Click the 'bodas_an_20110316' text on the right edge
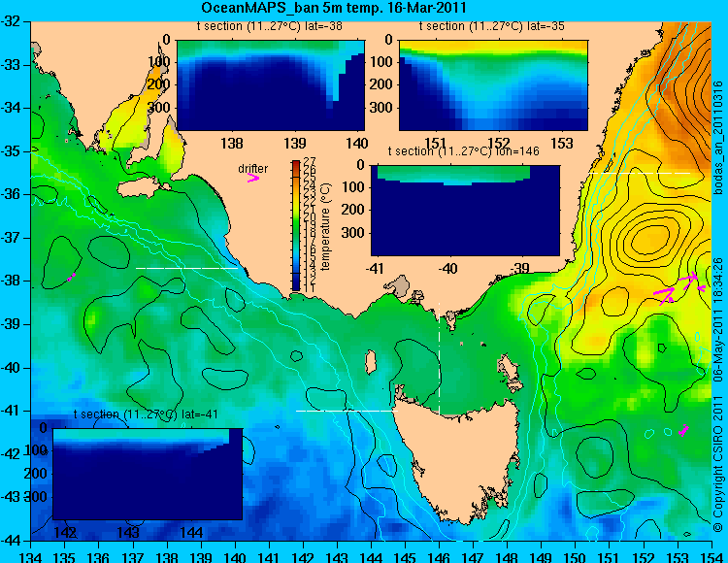 coord(718,139)
